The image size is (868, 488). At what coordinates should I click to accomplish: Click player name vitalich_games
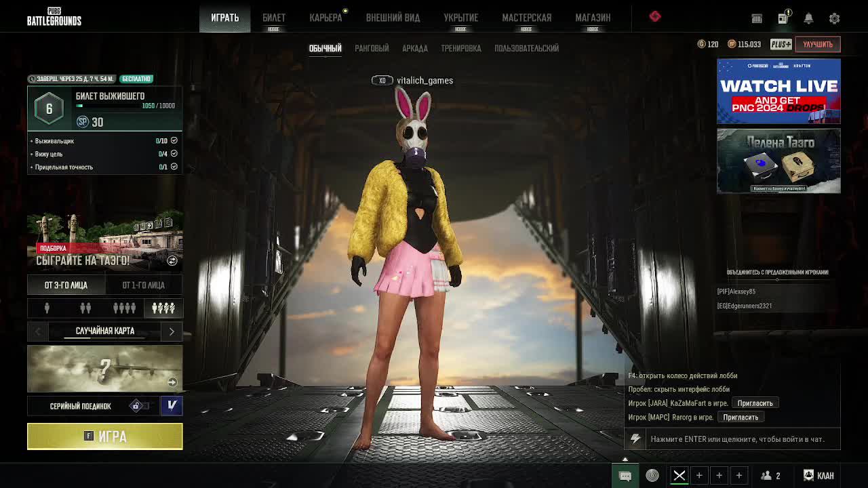coord(425,81)
